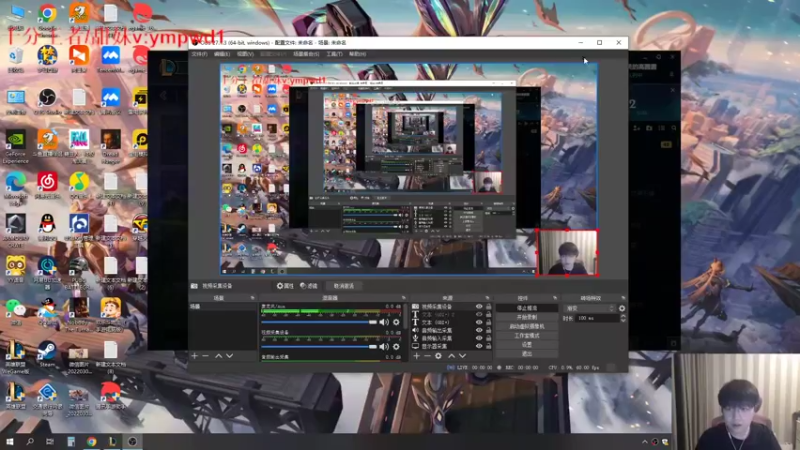Click 取消激活 deactivate button

tap(343, 286)
